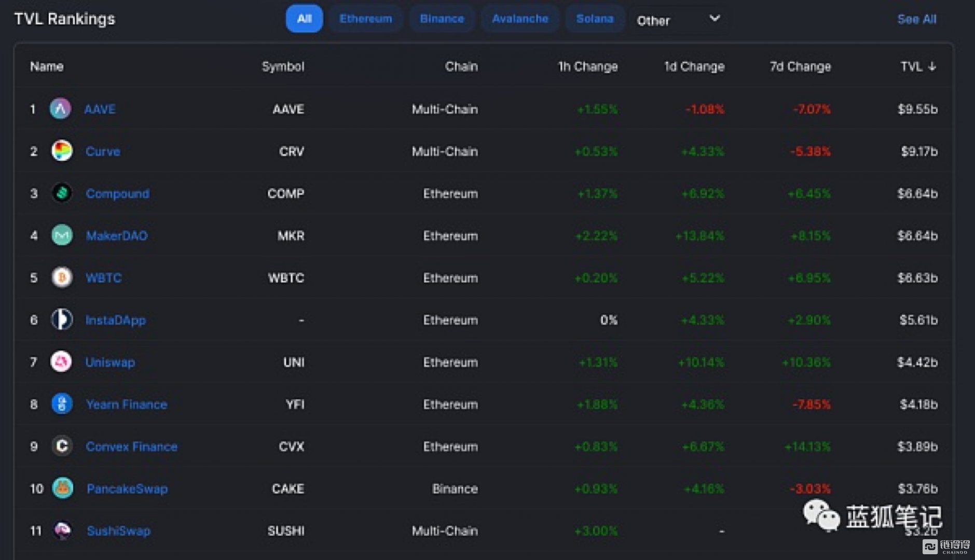Click the +10.14% one-day change value
The width and height of the screenshot is (975, 560).
[701, 362]
